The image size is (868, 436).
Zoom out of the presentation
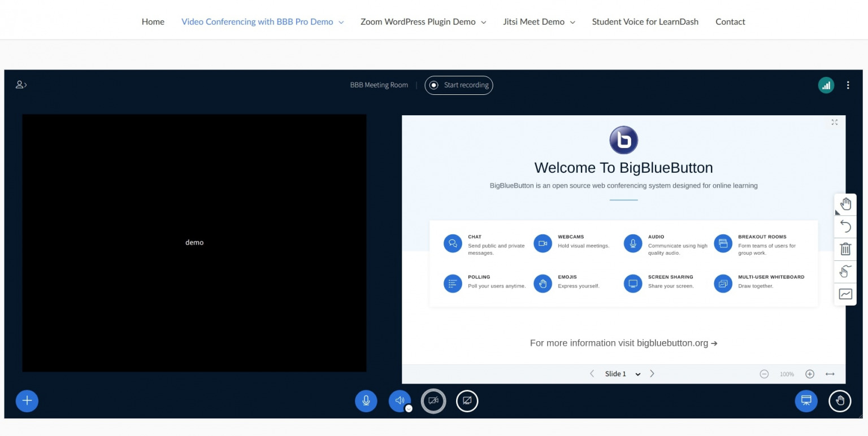(x=764, y=374)
